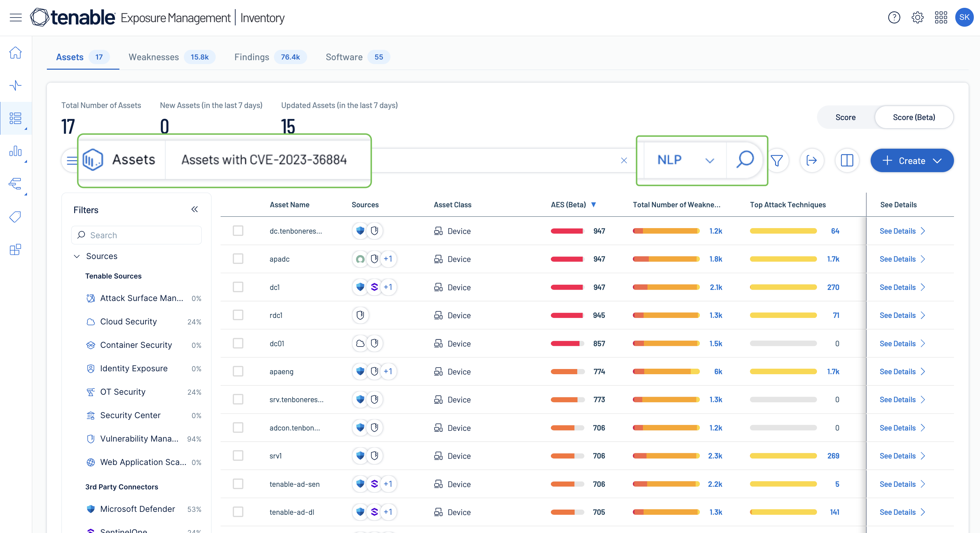Open the Software tab
The width and height of the screenshot is (980, 533).
(x=344, y=57)
